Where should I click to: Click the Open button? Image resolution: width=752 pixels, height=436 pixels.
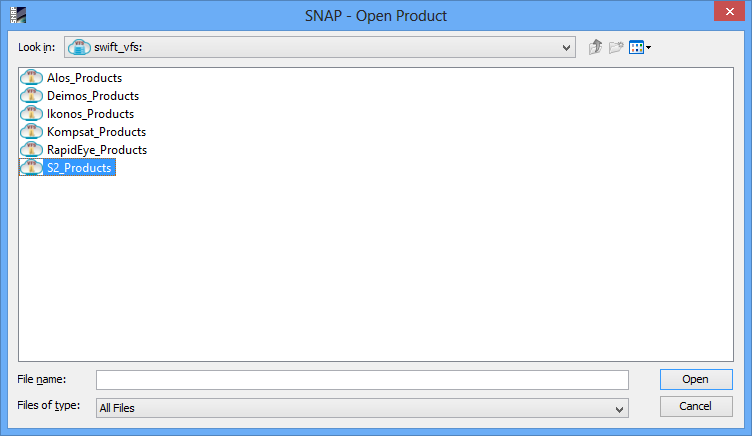[696, 379]
